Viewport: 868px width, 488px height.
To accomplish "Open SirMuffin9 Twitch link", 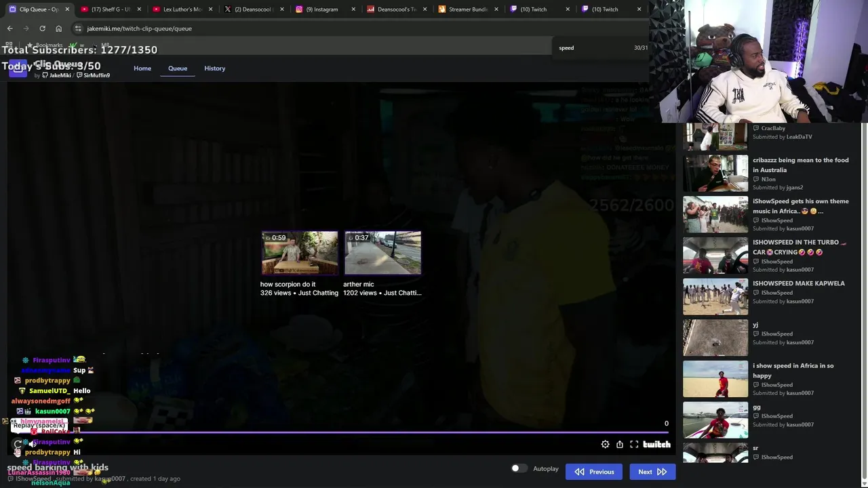I will point(93,75).
